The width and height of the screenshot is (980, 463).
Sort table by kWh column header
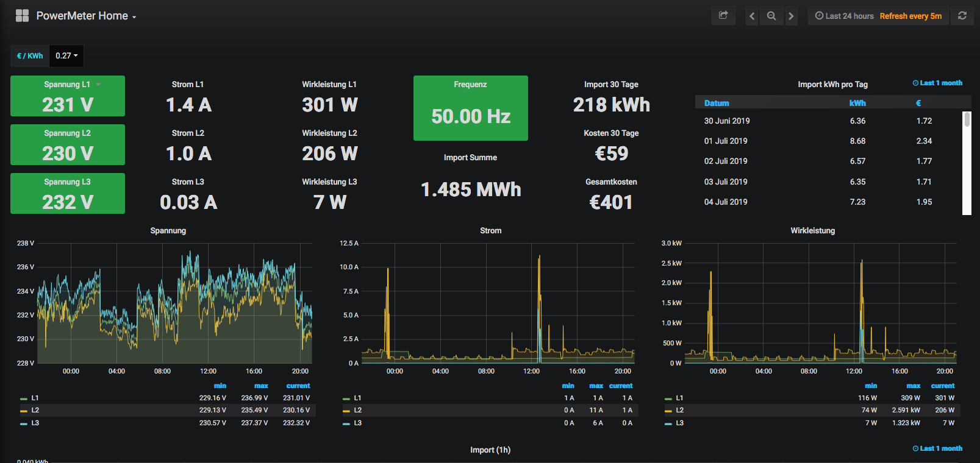857,103
